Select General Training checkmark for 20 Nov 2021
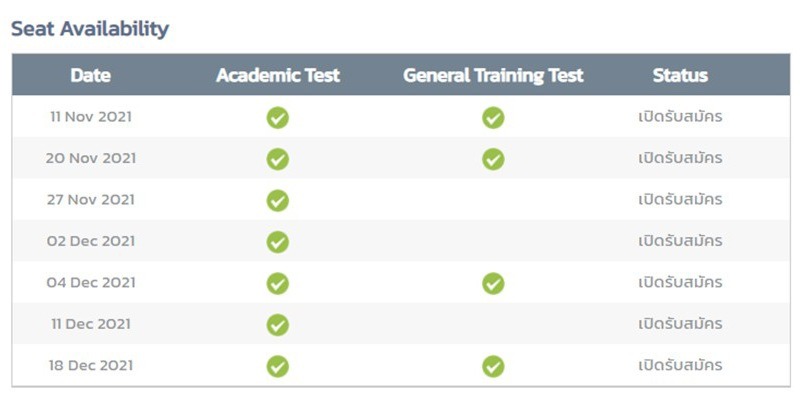Image resolution: width=800 pixels, height=398 pixels. click(493, 159)
